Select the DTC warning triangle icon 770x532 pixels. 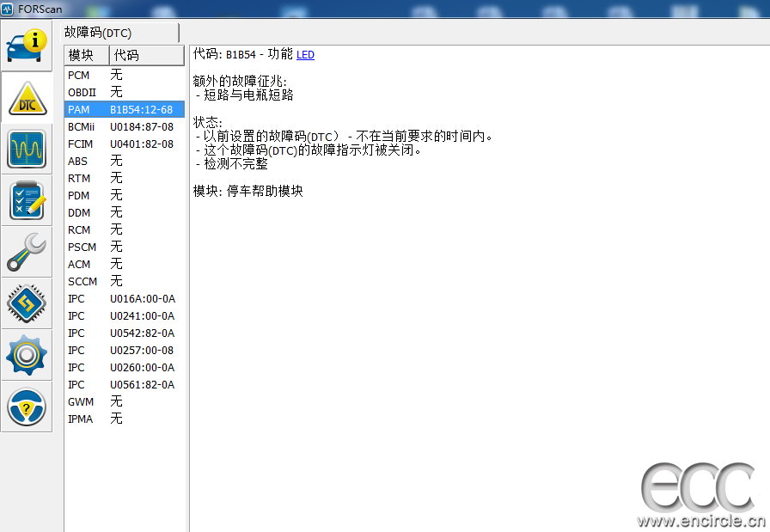(x=27, y=98)
